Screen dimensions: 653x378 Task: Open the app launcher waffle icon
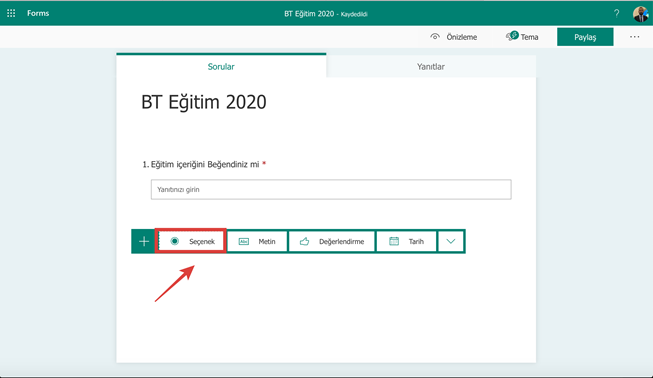click(11, 13)
